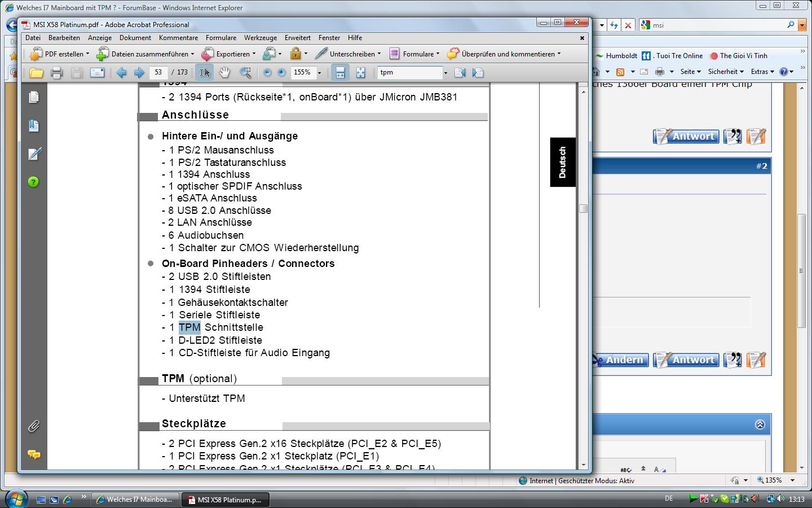Open the Hilfe menu

[355, 38]
